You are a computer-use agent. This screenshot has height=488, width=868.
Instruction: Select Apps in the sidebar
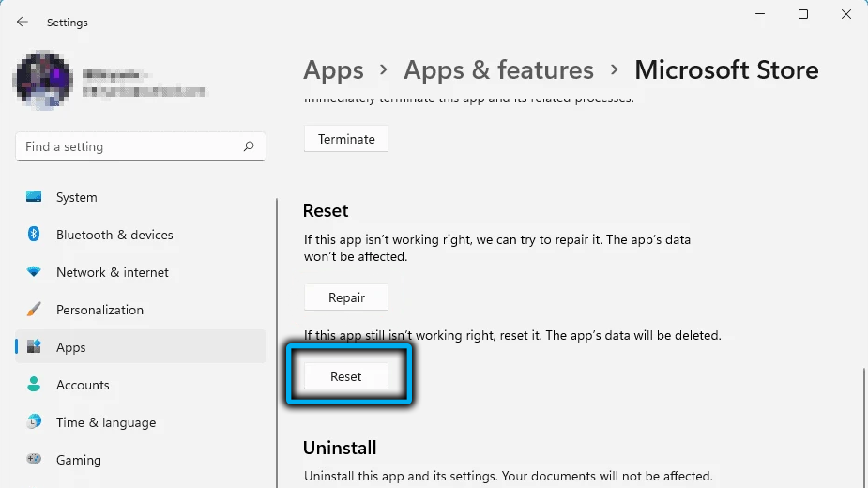pyautogui.click(x=70, y=347)
